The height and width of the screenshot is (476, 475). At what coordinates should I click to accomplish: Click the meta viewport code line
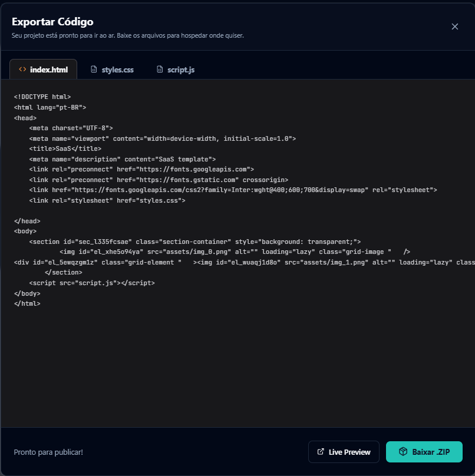click(x=163, y=138)
